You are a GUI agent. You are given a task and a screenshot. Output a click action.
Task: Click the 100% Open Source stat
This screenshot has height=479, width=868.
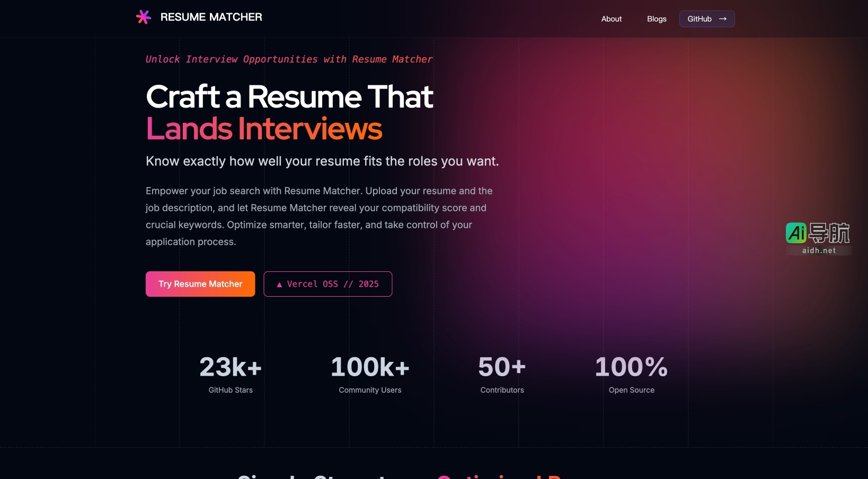[x=631, y=374]
